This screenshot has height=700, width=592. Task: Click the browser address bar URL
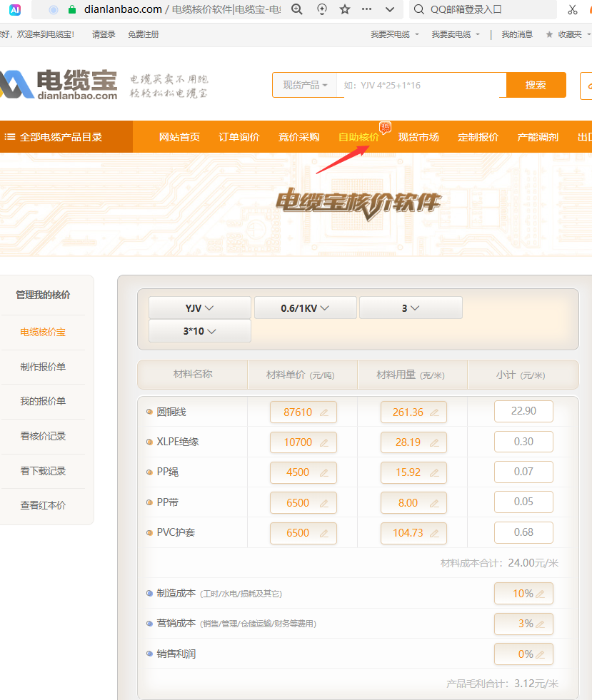coord(182,9)
